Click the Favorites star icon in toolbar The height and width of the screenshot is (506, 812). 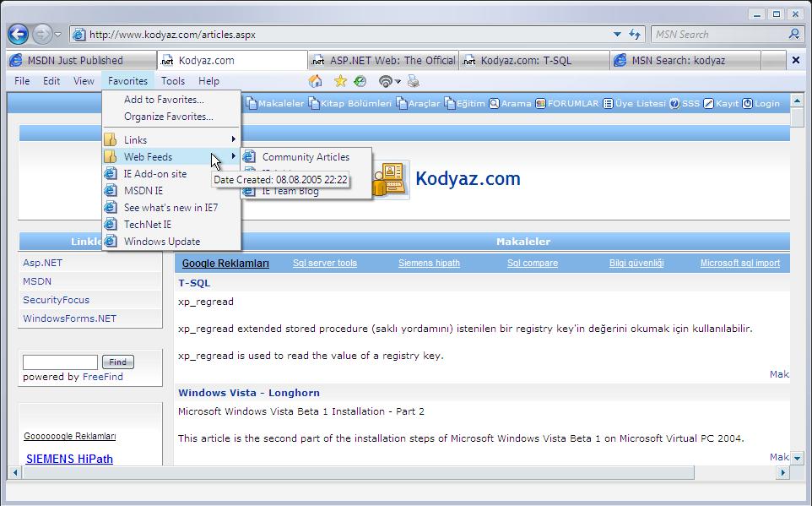coord(340,81)
